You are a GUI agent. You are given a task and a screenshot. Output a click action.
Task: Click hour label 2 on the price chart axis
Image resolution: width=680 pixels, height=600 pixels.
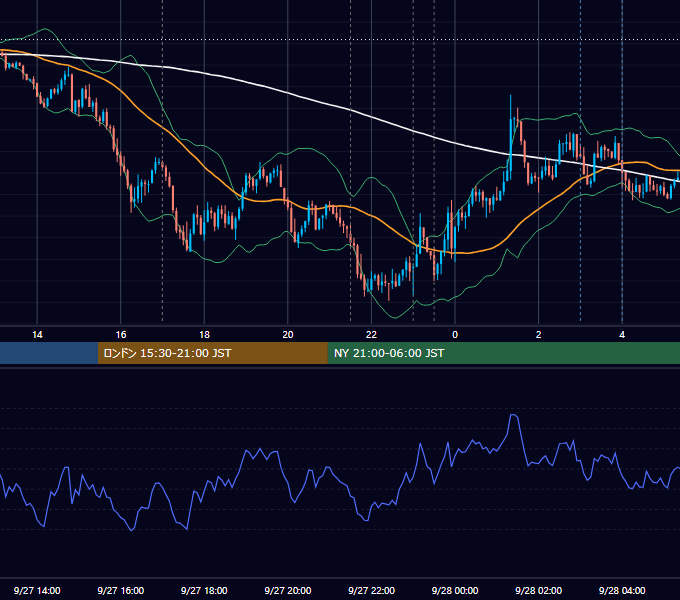(x=538, y=335)
